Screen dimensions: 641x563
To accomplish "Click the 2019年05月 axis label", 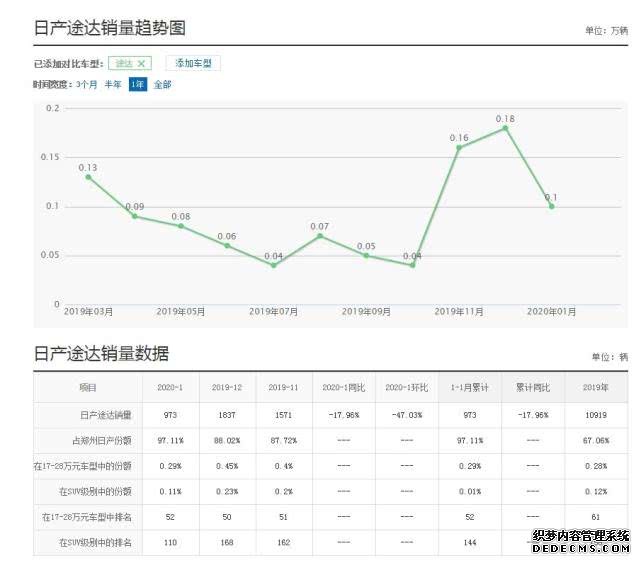I will [181, 312].
